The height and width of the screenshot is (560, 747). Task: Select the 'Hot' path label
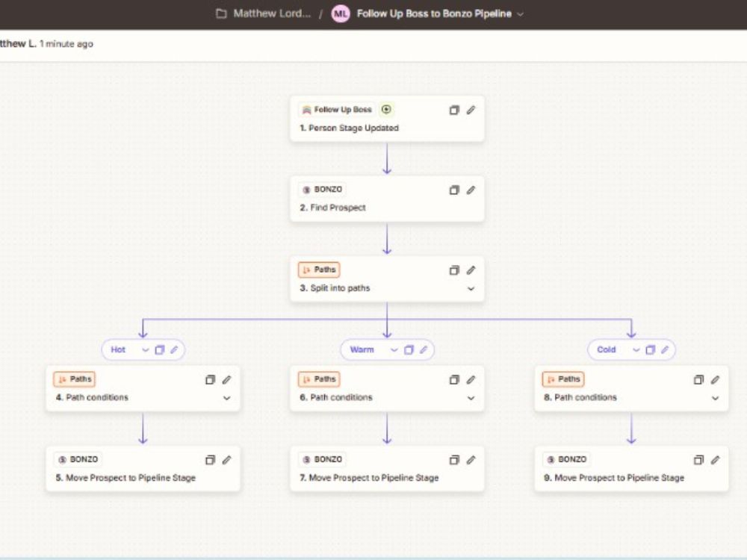pos(118,350)
